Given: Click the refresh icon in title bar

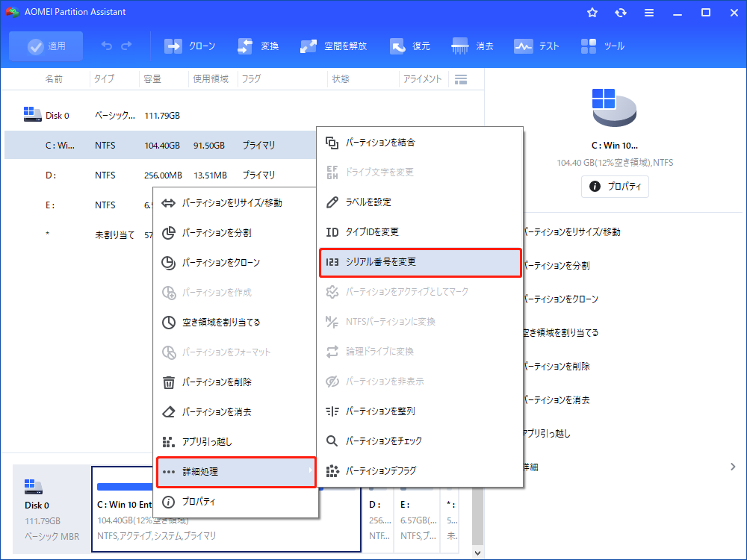Looking at the screenshot, I should (620, 13).
